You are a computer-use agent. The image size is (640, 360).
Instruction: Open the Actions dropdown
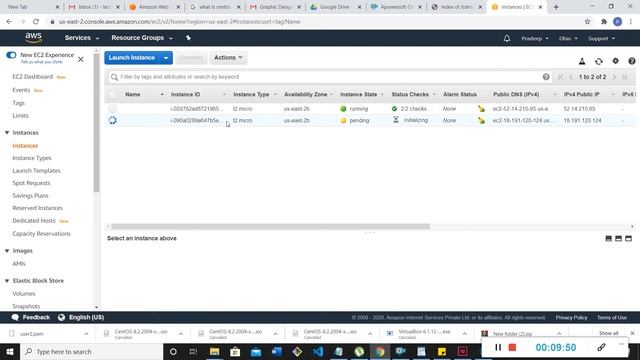228,58
